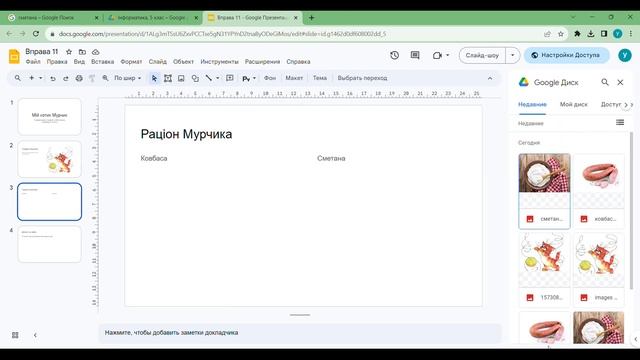Open the Вставка menu

(x=102, y=62)
